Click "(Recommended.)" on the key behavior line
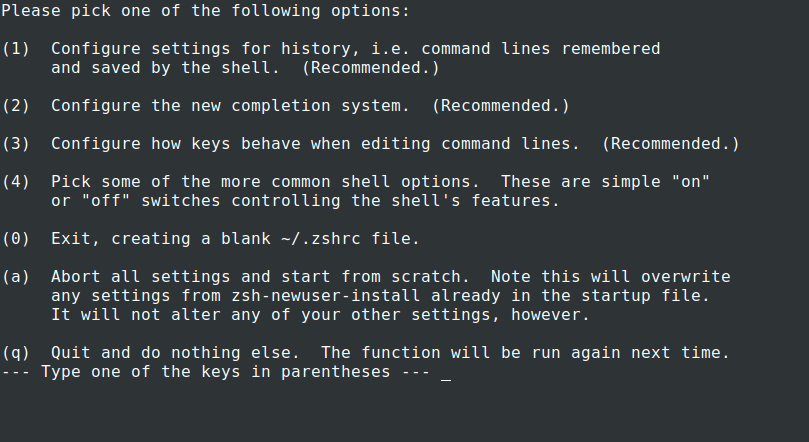 [x=671, y=143]
